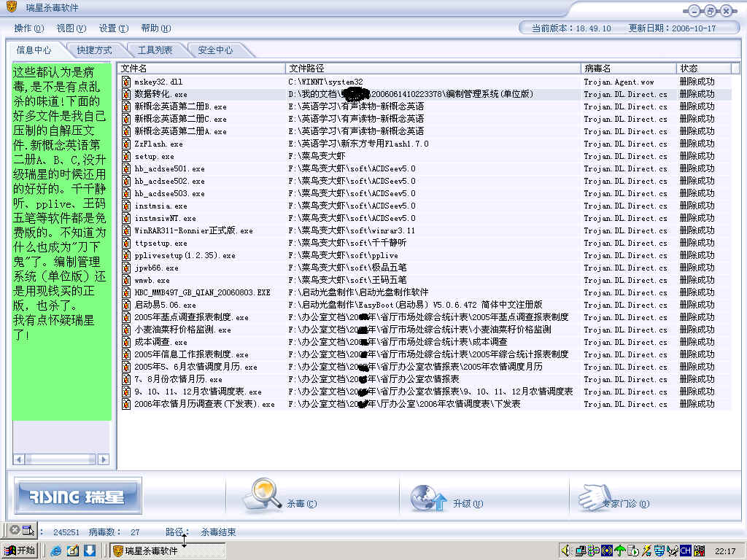Open the 帮助(H) menu
The image size is (747, 560).
tap(156, 28)
